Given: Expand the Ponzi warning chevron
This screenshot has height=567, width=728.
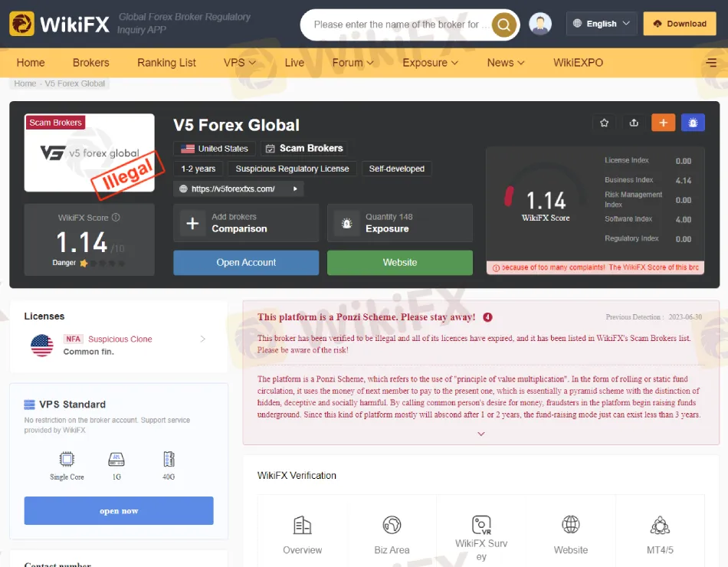Looking at the screenshot, I should pos(481,434).
